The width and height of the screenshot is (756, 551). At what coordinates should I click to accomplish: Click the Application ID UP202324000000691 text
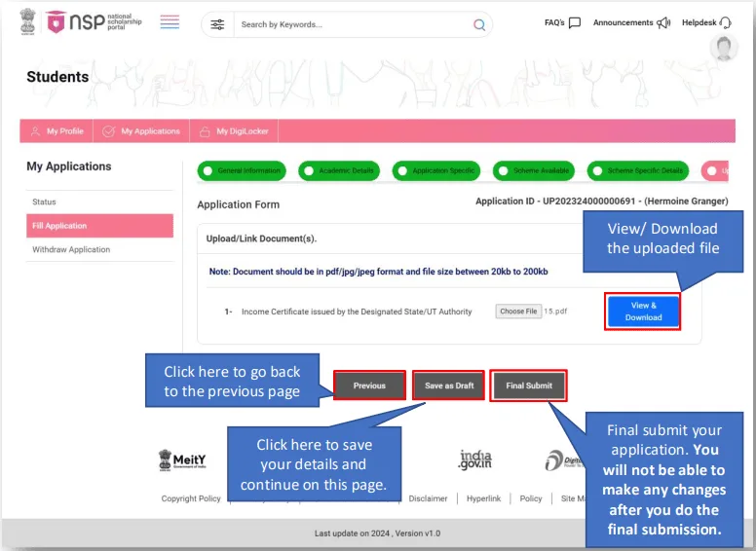pos(602,202)
